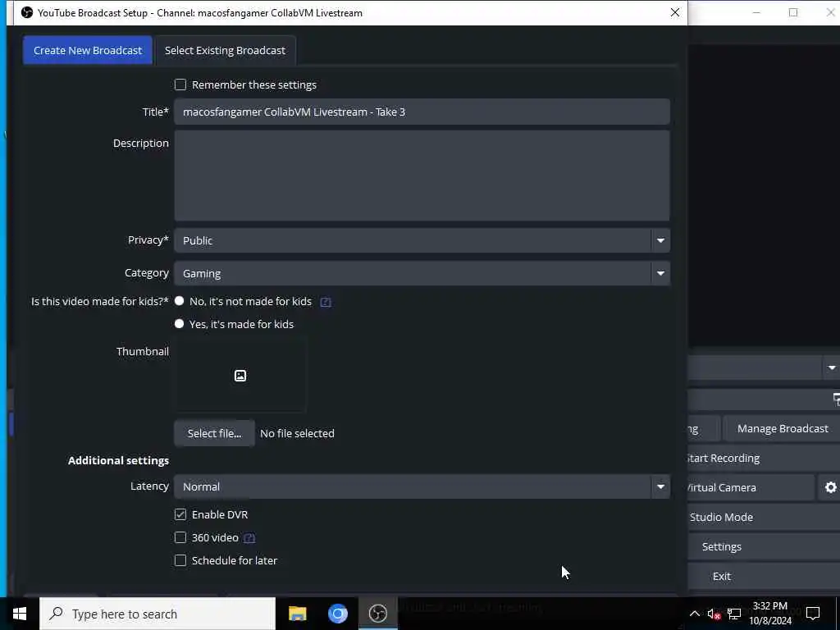Image resolution: width=840 pixels, height=630 pixels.
Task: Toggle Studio Mode in OBS window
Action: (x=764, y=517)
